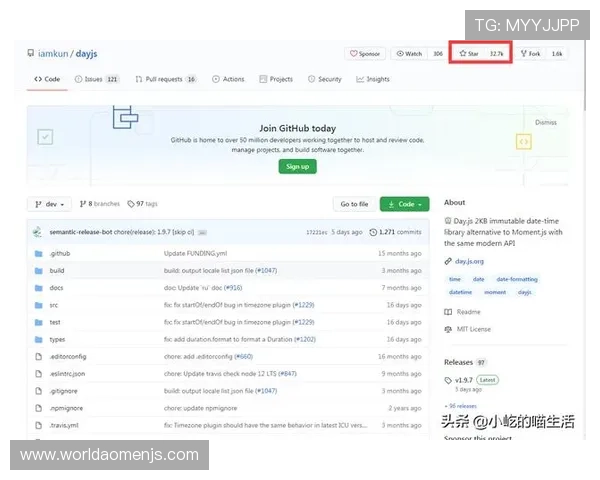Click the clock icon beside 1,271 commits

(x=373, y=232)
